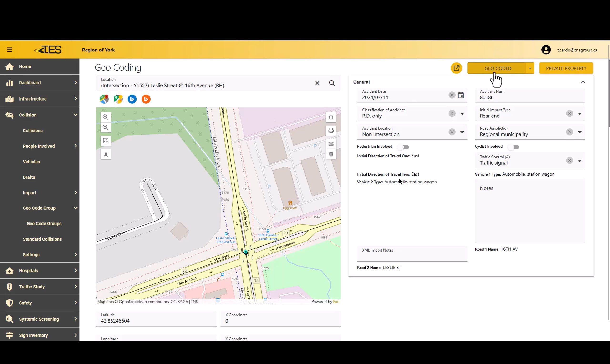Click the PRIVATE PROPERTY button
610x364 pixels.
click(x=566, y=68)
